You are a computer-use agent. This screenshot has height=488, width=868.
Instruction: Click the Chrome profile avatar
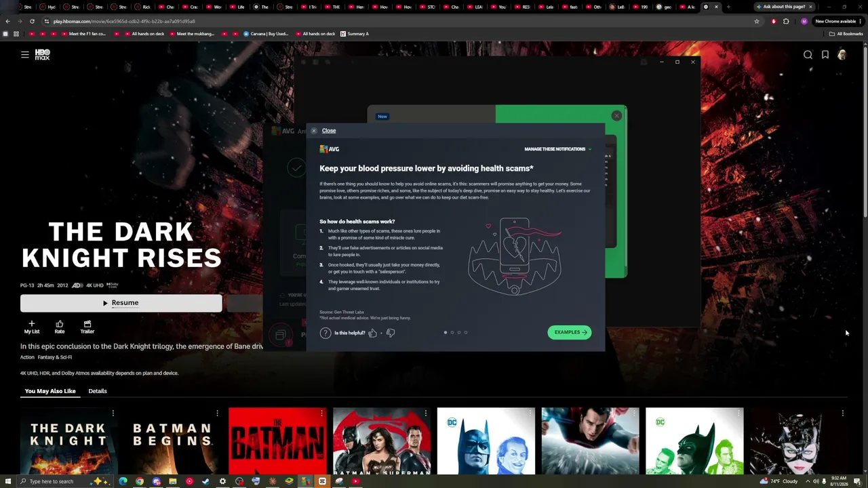coord(804,21)
